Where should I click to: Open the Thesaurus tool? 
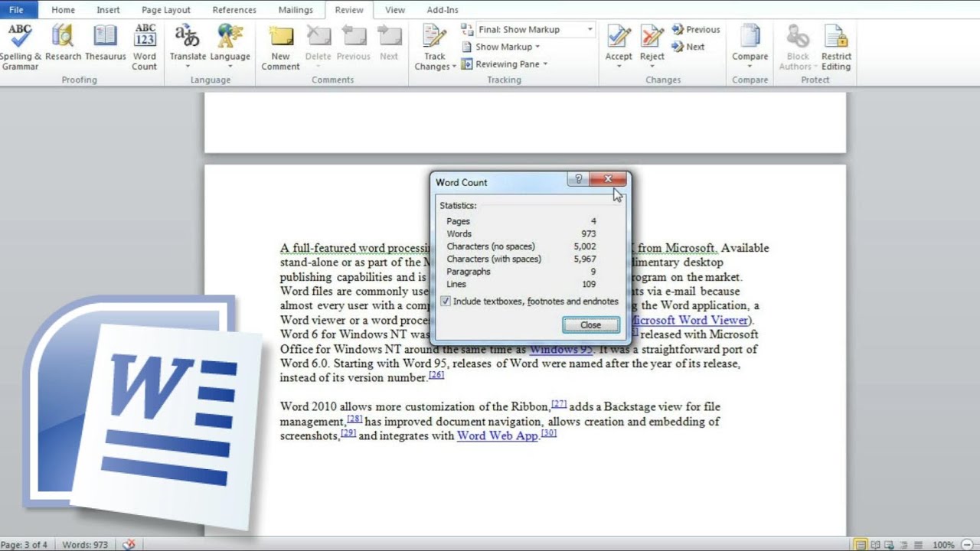coord(105,44)
